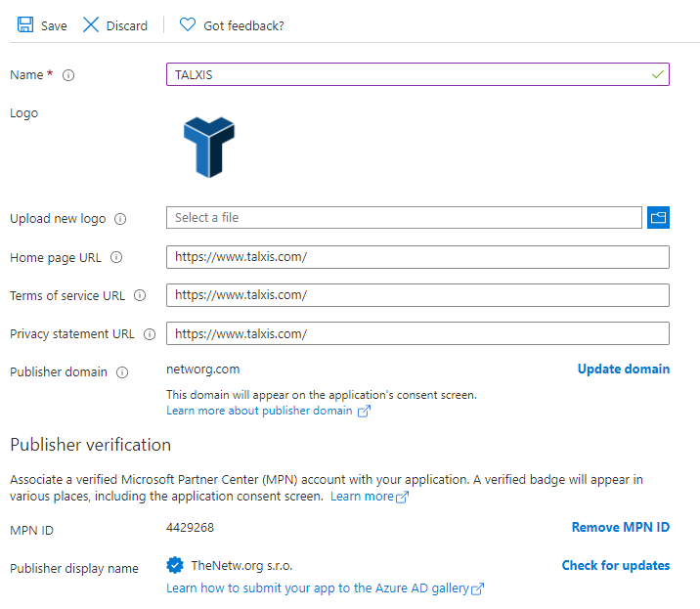Click the Update domain link
The height and width of the screenshot is (609, 700).
623,369
